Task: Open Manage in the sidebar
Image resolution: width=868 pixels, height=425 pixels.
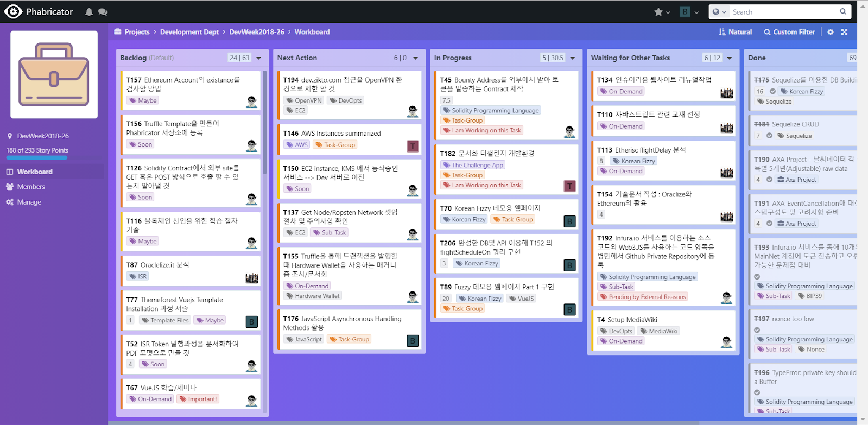Action: (x=29, y=202)
